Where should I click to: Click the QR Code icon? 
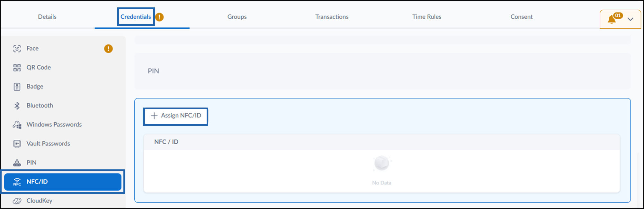click(17, 68)
